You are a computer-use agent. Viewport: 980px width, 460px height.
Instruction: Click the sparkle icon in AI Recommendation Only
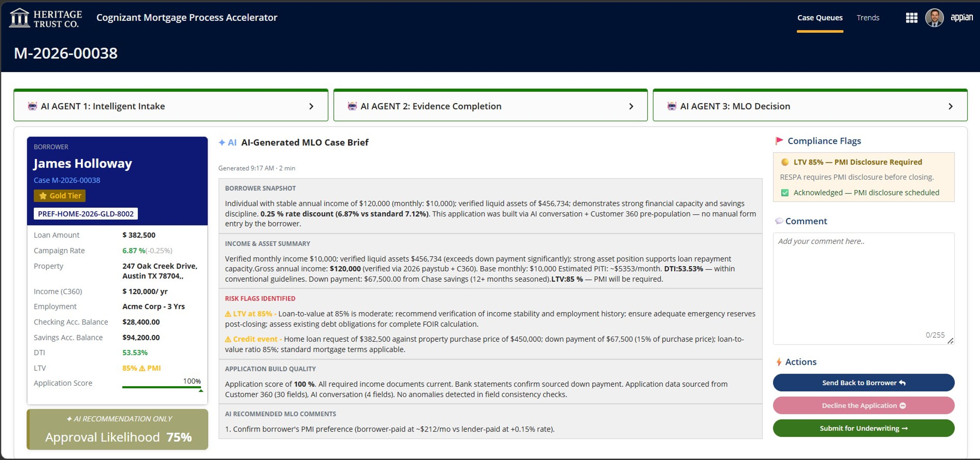[69, 419]
